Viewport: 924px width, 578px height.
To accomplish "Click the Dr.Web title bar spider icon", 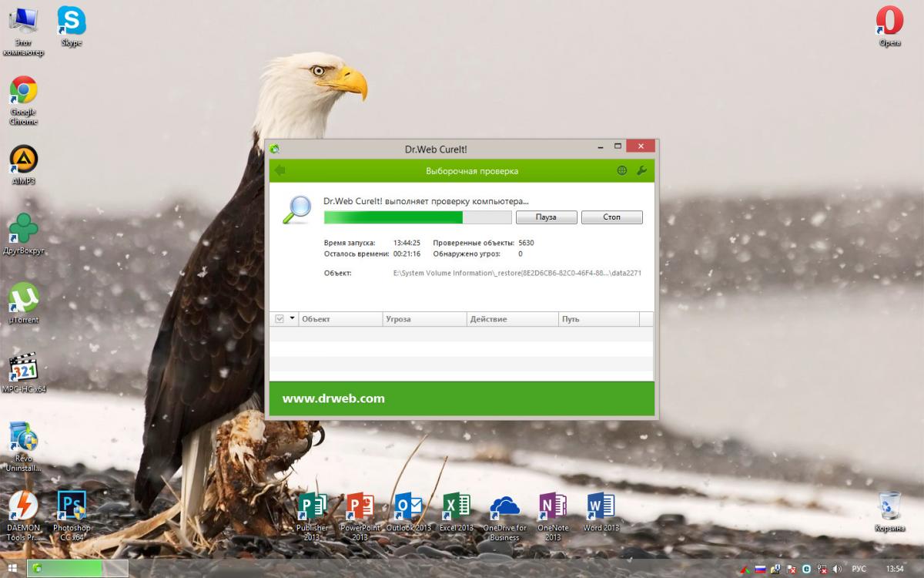I will (275, 149).
